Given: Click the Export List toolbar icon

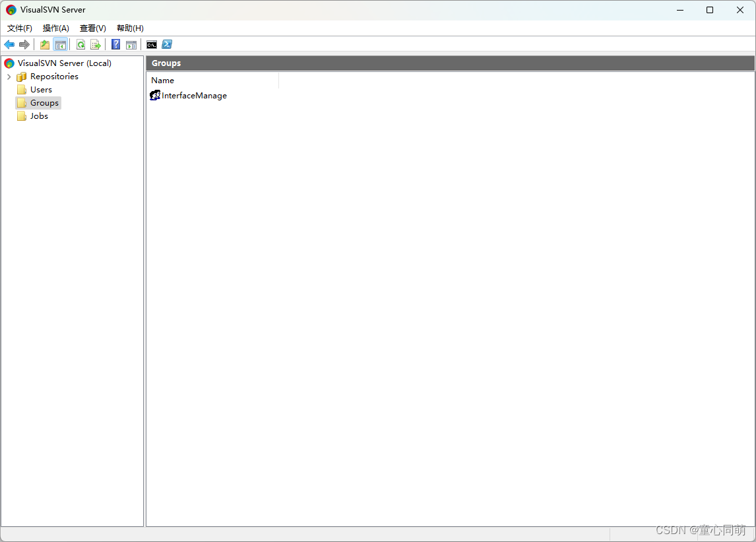Looking at the screenshot, I should 96,45.
